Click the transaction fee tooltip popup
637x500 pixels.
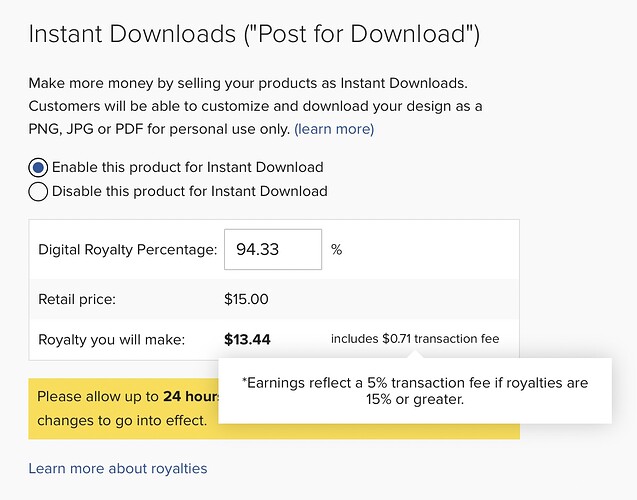[415, 391]
